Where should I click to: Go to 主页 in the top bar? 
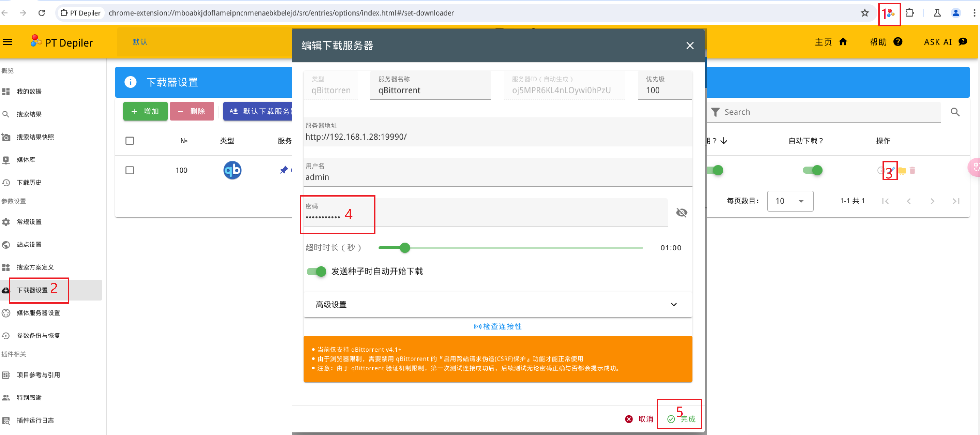831,42
